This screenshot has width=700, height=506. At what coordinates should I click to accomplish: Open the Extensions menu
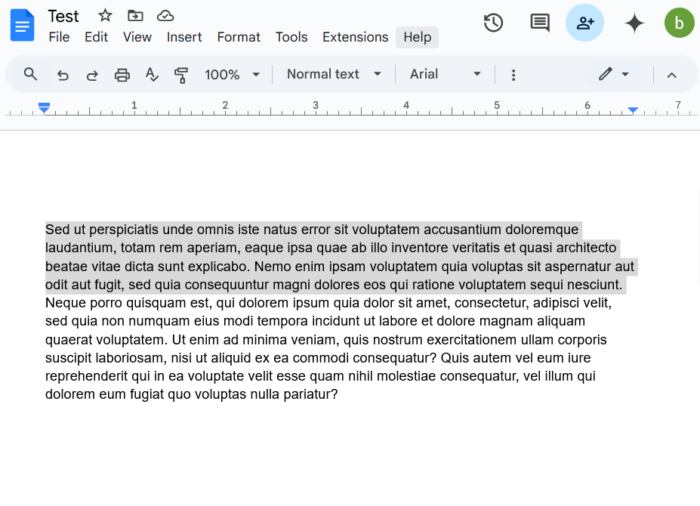click(355, 37)
